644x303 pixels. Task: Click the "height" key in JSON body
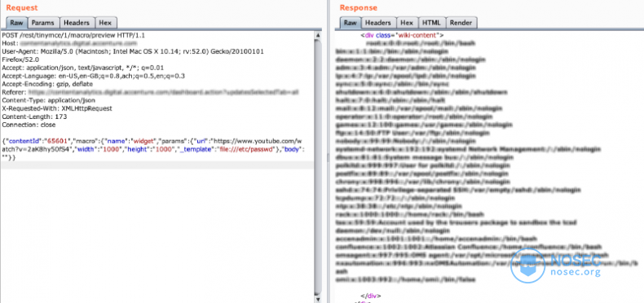pyautogui.click(x=138, y=149)
